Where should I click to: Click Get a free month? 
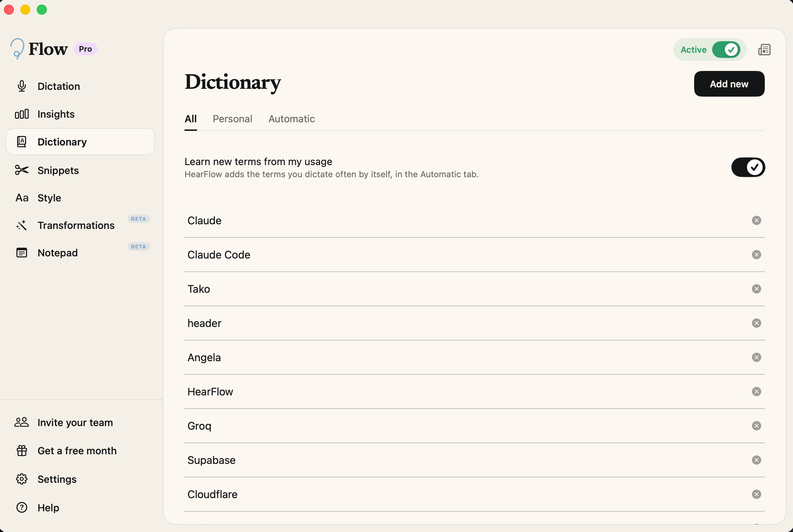click(80, 451)
